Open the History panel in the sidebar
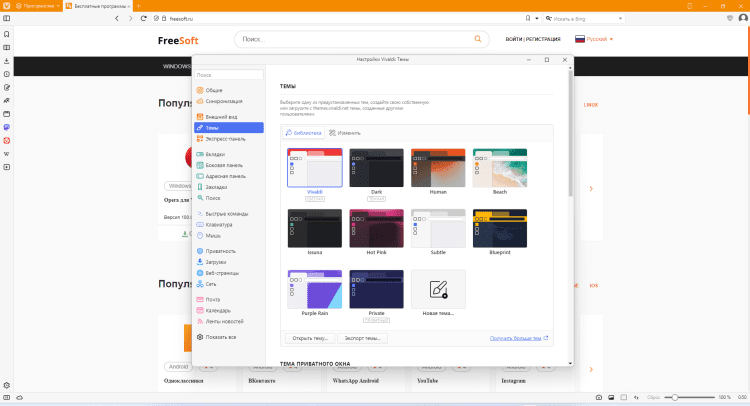The width and height of the screenshot is (750, 406). pos(7,74)
